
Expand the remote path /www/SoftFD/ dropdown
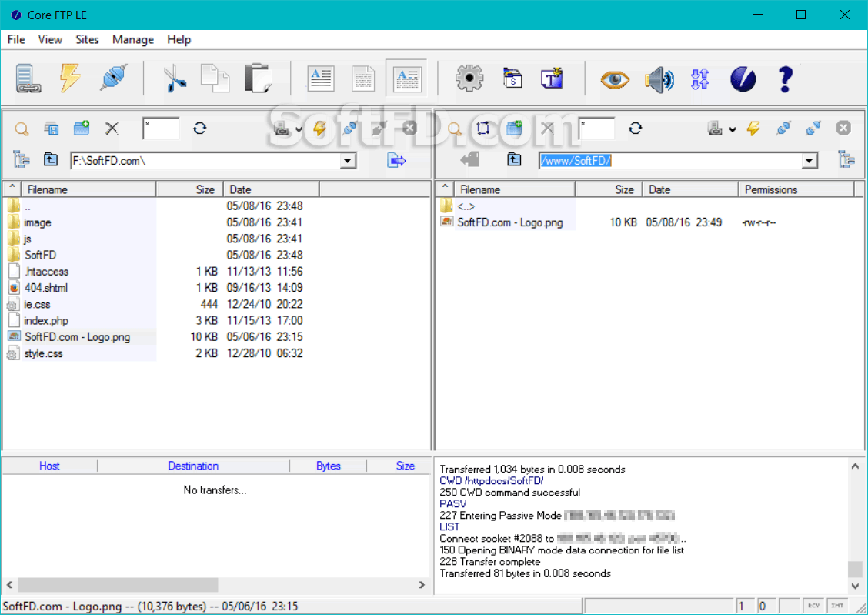(810, 161)
